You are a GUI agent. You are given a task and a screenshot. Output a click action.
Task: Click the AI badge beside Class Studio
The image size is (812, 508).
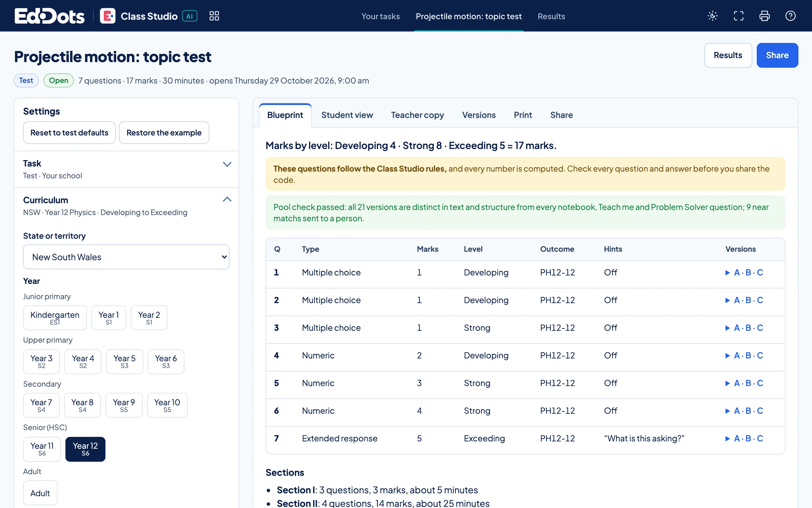click(189, 16)
